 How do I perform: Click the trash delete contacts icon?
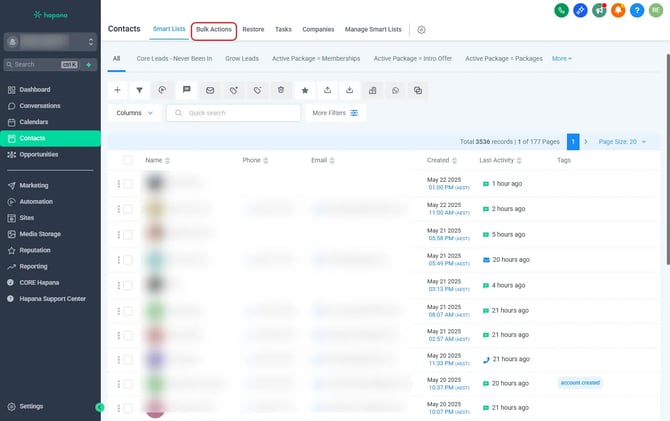tap(281, 90)
